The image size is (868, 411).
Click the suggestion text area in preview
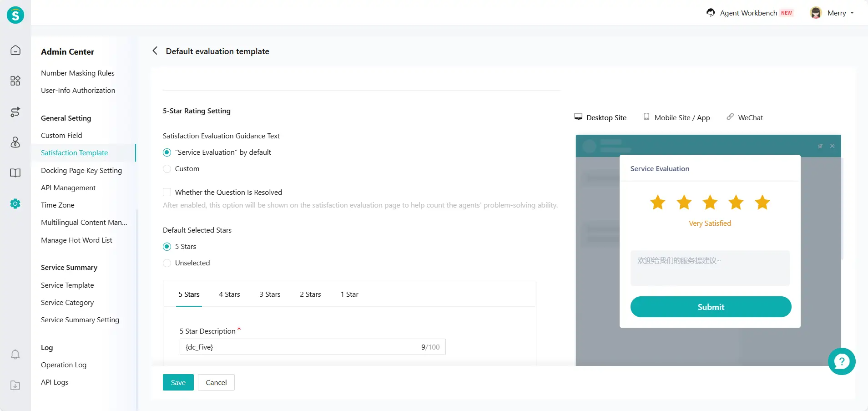click(x=710, y=268)
